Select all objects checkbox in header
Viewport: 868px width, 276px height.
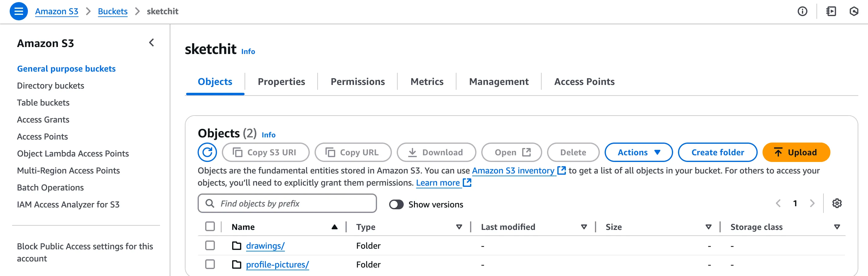pyautogui.click(x=210, y=226)
